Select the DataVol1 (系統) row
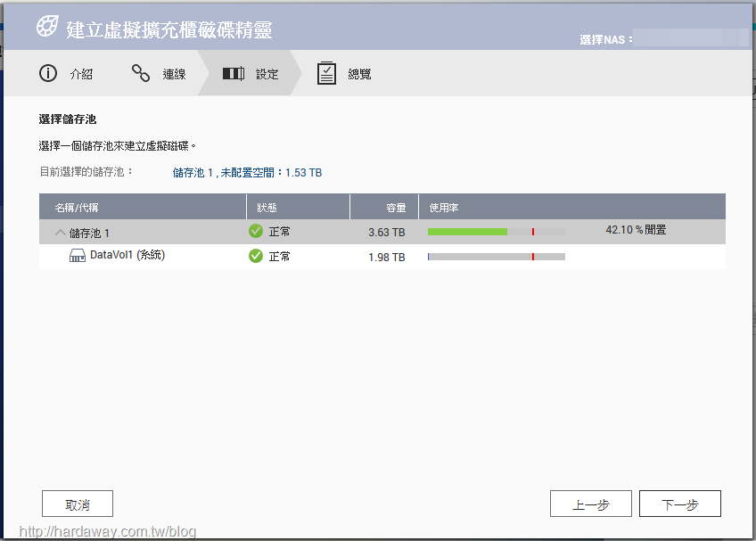The image size is (756, 541). click(x=382, y=257)
